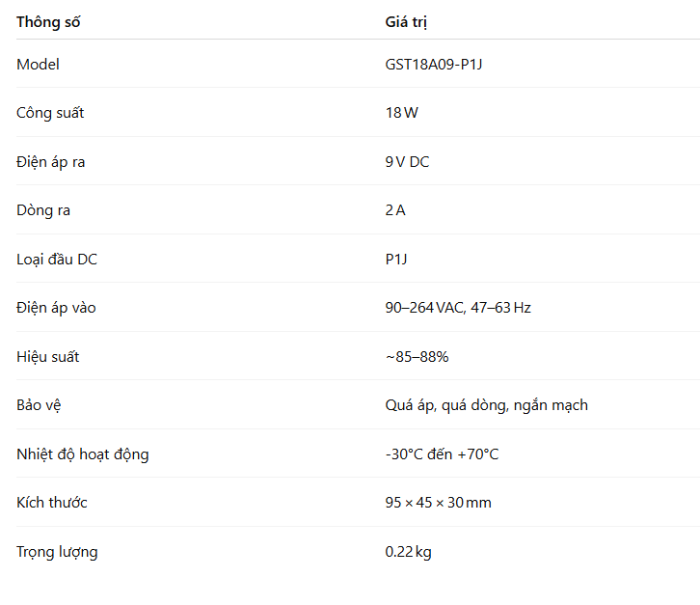Viewport: 700px width, 605px height.
Task: Click the "Nhiệt độ hoạt động" label
Action: (83, 454)
